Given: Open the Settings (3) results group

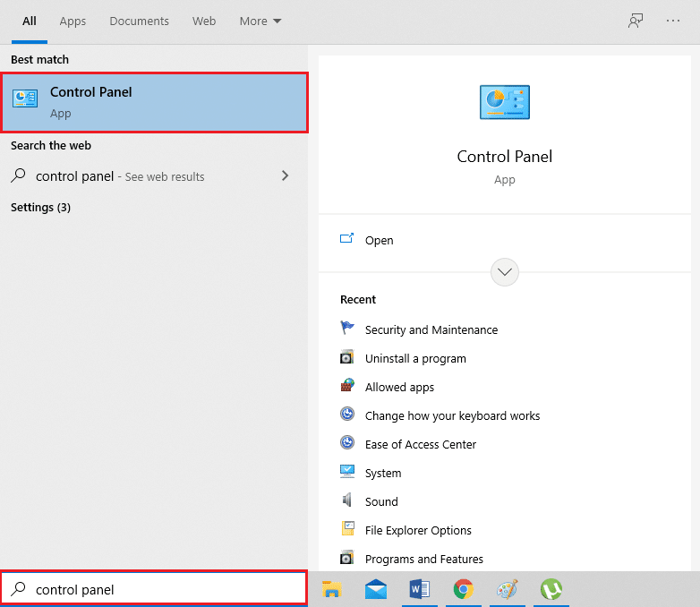Looking at the screenshot, I should (40, 208).
